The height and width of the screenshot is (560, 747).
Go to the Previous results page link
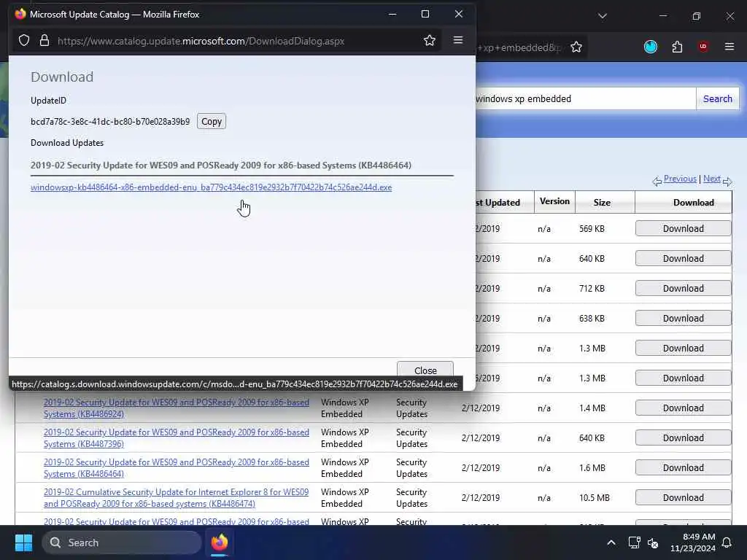coord(680,179)
